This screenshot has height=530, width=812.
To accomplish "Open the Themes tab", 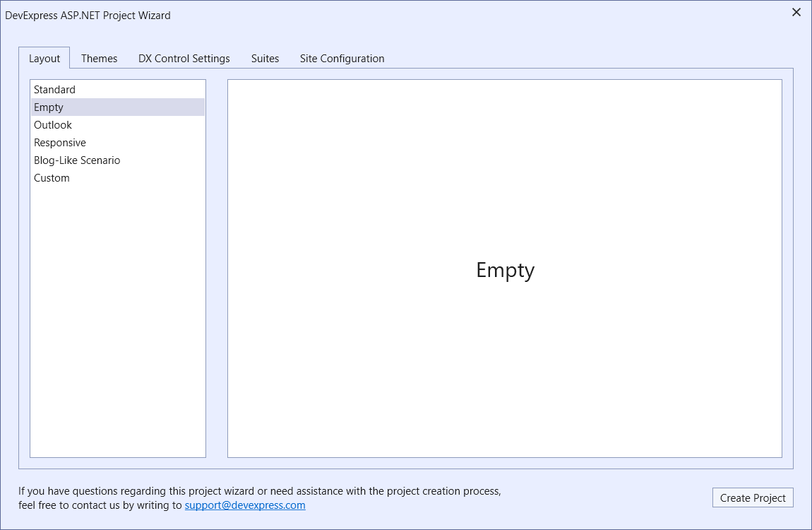I will pyautogui.click(x=99, y=58).
